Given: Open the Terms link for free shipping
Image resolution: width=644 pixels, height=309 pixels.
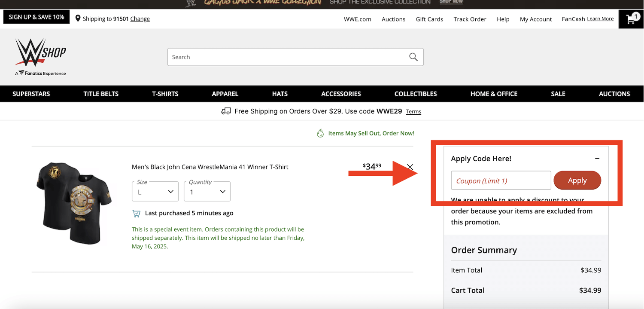Looking at the screenshot, I should pos(413,111).
